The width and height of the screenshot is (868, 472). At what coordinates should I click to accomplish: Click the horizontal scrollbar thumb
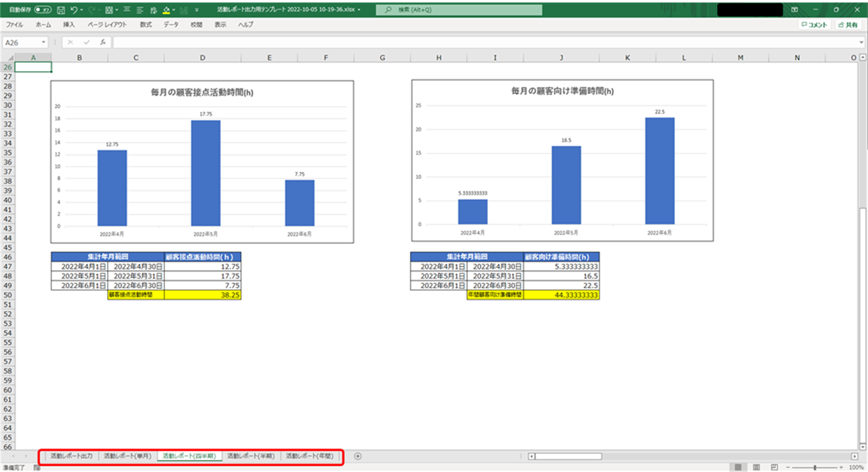click(x=568, y=456)
